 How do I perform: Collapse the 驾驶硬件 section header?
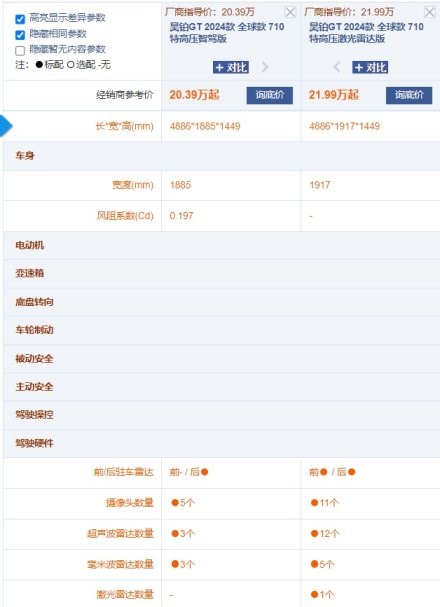[x=221, y=443]
